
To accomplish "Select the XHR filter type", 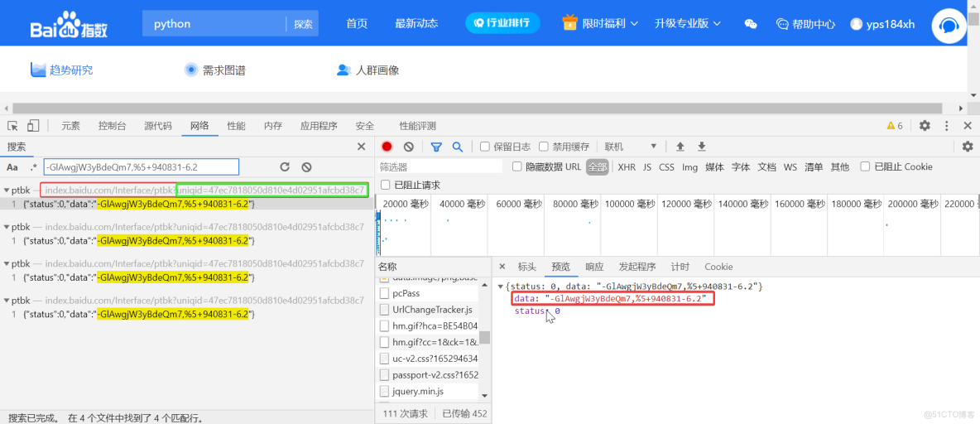I will [x=627, y=167].
